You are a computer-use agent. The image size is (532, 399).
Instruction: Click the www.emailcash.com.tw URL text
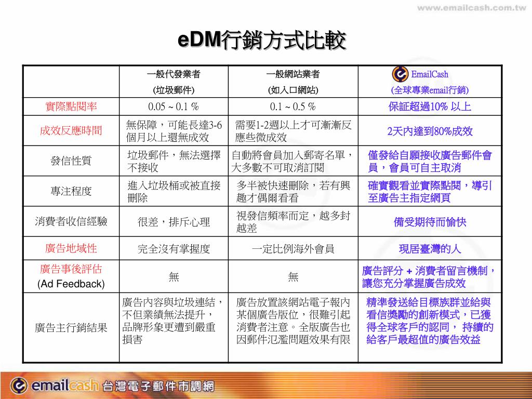point(472,8)
